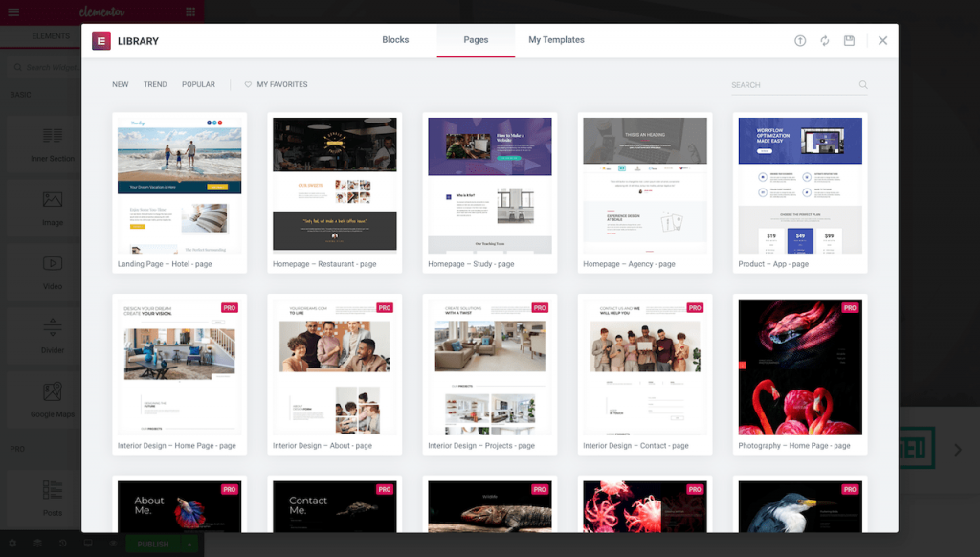Click the 'Landing Page – Hotel - page' label

(x=165, y=264)
